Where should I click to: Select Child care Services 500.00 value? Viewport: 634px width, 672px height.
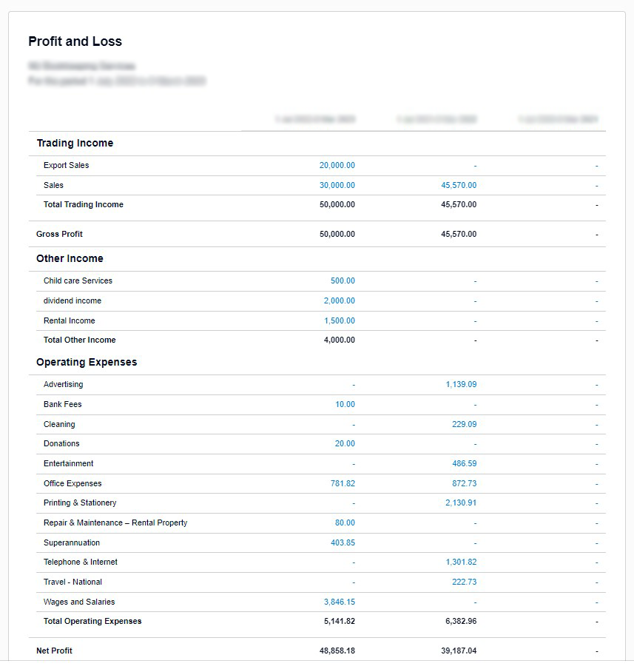(x=343, y=281)
